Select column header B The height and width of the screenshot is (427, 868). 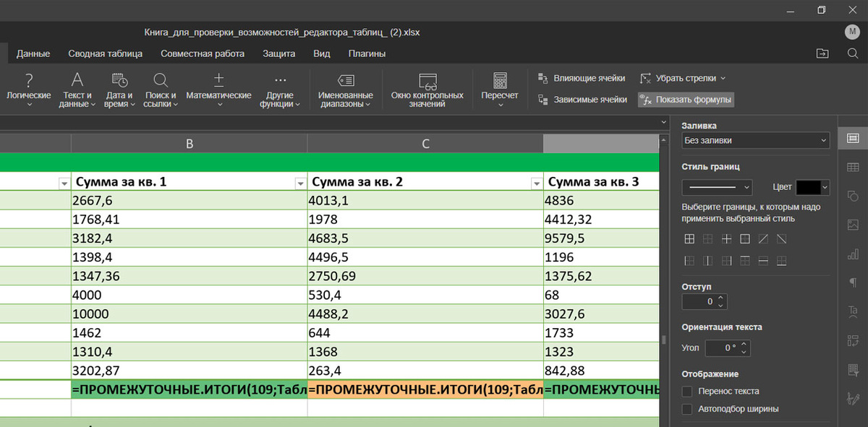coord(190,144)
